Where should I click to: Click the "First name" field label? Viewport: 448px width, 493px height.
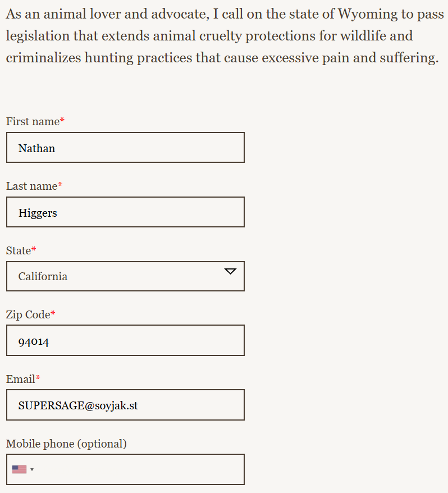33,121
